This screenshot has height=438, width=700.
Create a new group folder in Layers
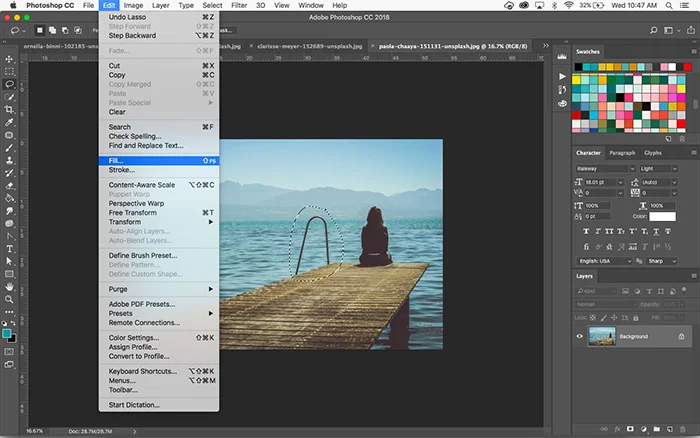[x=656, y=429]
